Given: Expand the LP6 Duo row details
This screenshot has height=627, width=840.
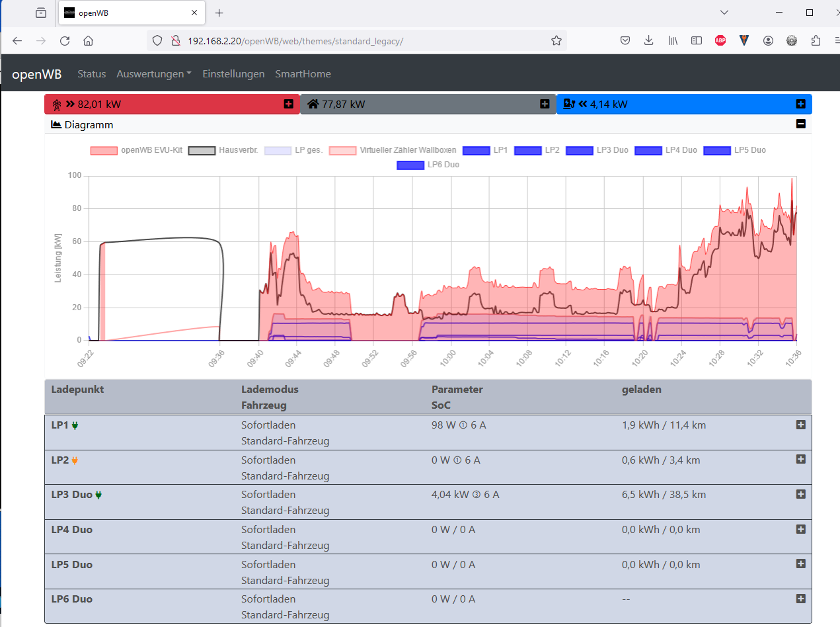Looking at the screenshot, I should [800, 599].
